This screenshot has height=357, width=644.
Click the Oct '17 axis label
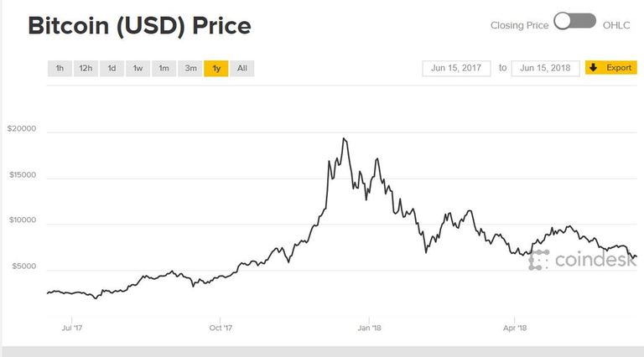tap(221, 329)
